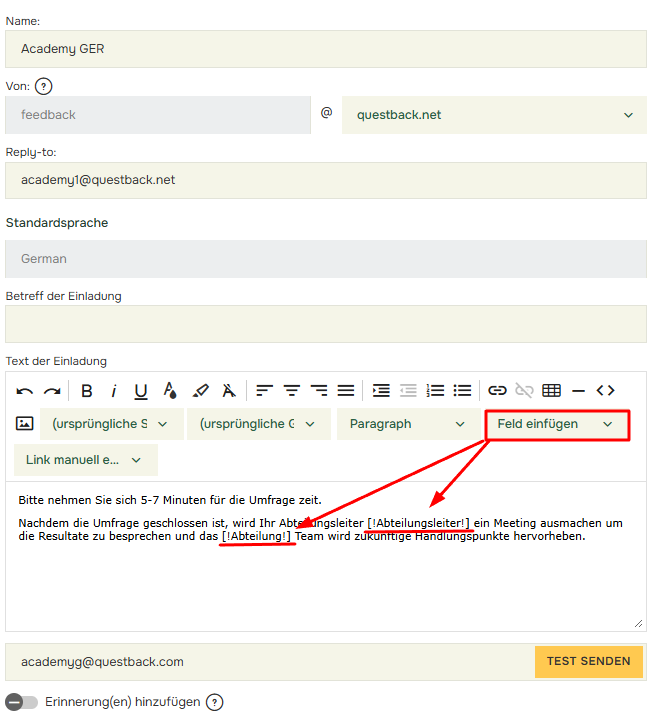Open the text color picker
This screenshot has height=717, width=652.
(170, 391)
